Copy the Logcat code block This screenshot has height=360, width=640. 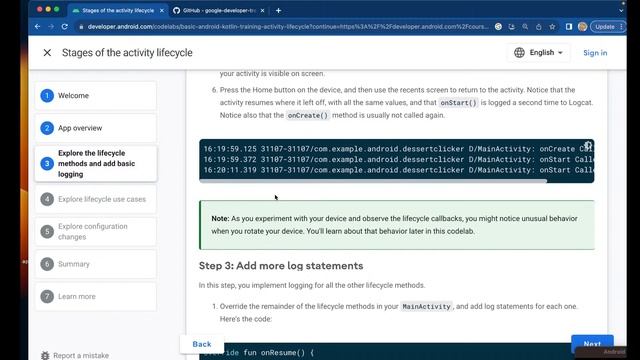pos(588,145)
